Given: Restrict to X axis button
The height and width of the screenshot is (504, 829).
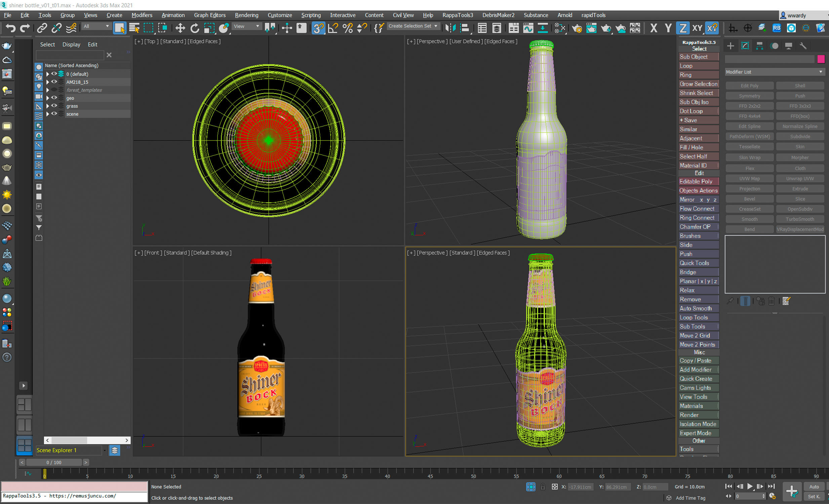Looking at the screenshot, I should click(654, 28).
